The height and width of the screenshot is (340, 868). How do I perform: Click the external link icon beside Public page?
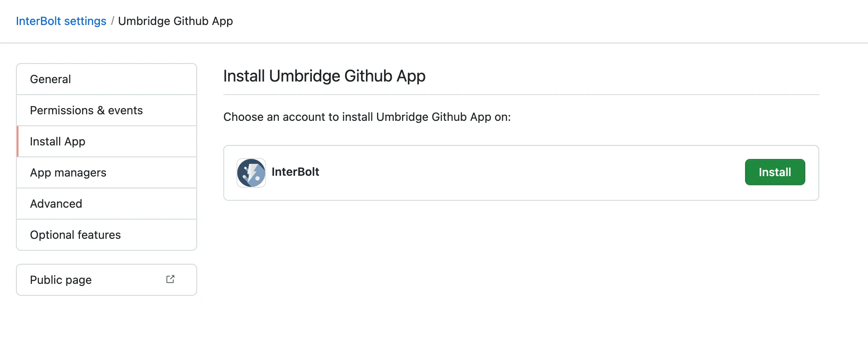170,279
